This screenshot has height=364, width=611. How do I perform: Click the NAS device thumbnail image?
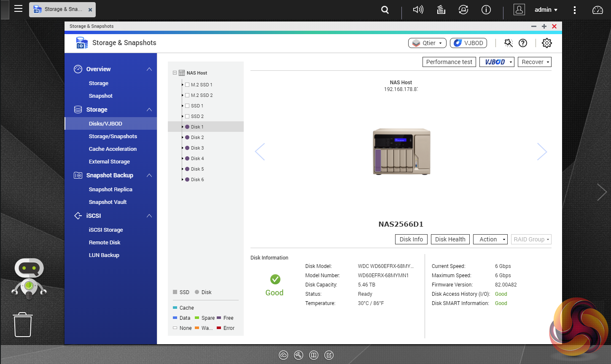click(x=401, y=152)
